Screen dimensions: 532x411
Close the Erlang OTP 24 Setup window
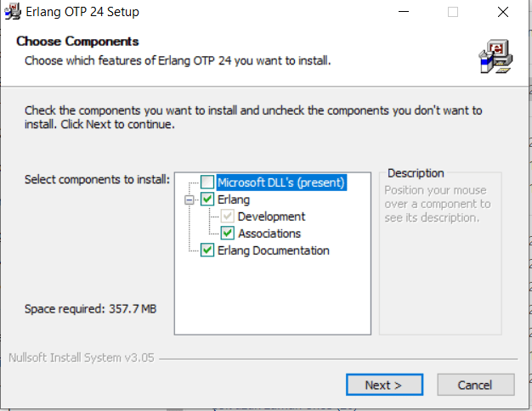(503, 13)
